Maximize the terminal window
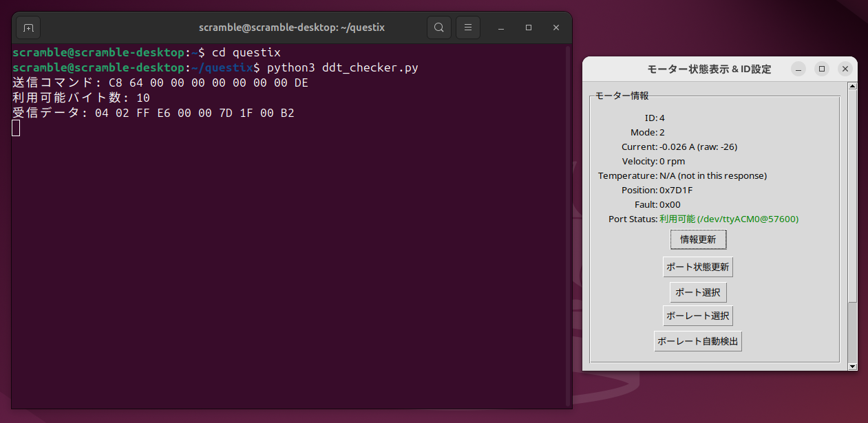The image size is (868, 423). pos(529,28)
